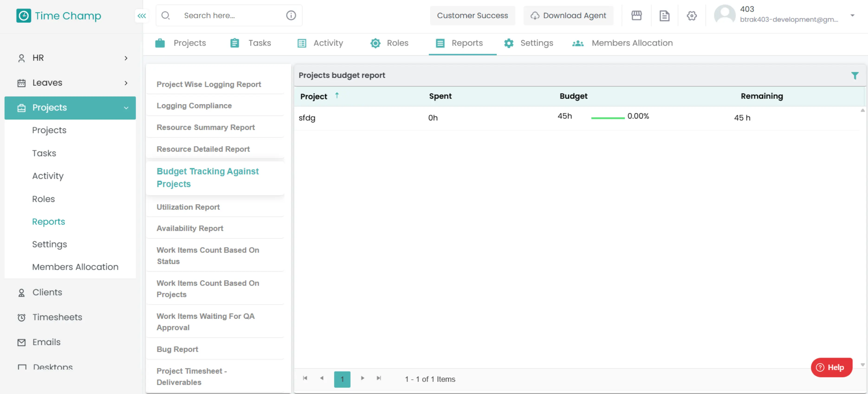This screenshot has width=868, height=394.
Task: Click the Search here input field
Action: (x=229, y=16)
